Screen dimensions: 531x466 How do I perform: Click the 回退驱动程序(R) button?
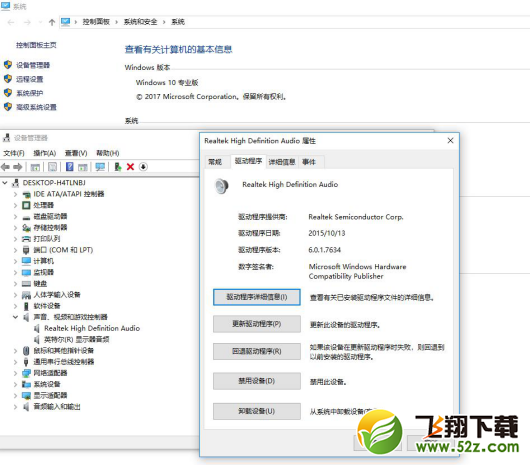coord(257,351)
